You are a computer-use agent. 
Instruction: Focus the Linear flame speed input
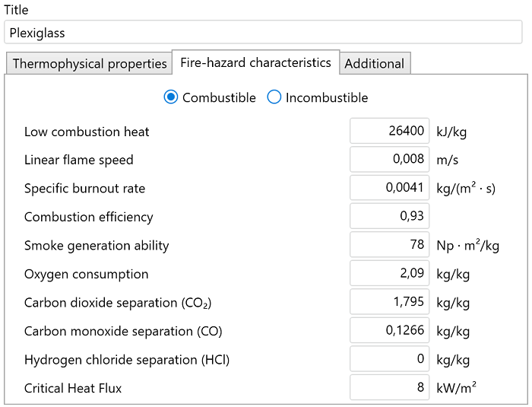click(x=389, y=160)
